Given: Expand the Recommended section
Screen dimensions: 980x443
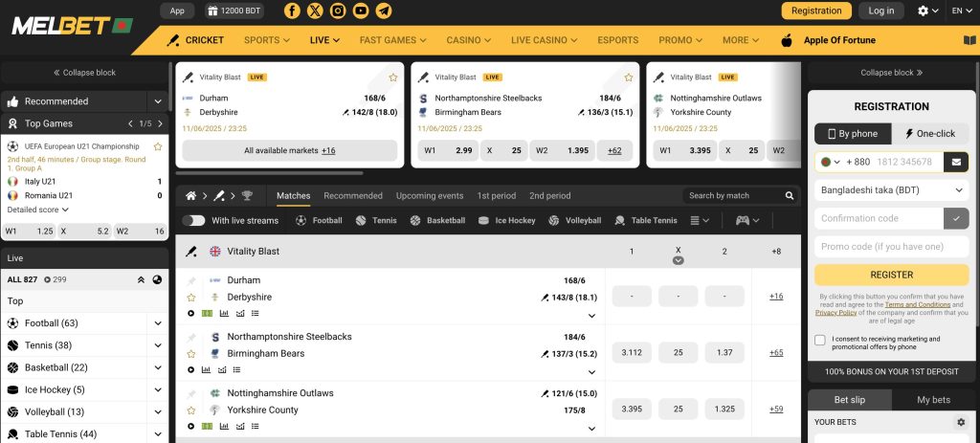Looking at the screenshot, I should 158,101.
